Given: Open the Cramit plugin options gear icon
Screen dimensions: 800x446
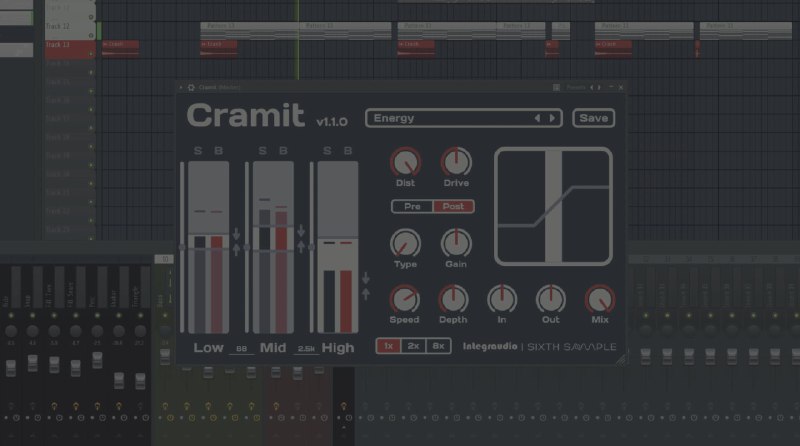Looking at the screenshot, I should click(191, 88).
